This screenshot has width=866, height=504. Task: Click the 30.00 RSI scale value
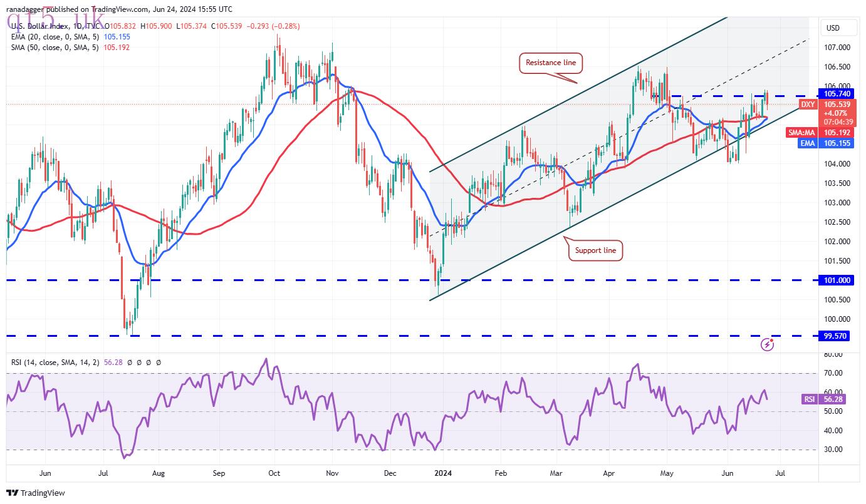pos(833,450)
